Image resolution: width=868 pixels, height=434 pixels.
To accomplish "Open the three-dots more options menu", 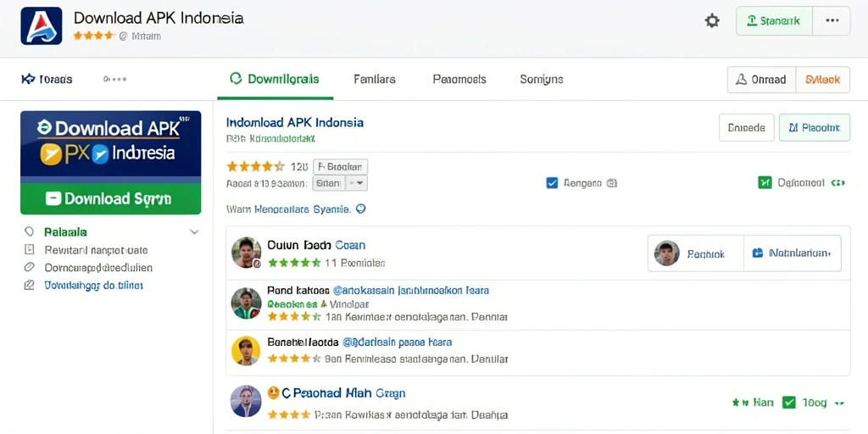I will tap(832, 21).
